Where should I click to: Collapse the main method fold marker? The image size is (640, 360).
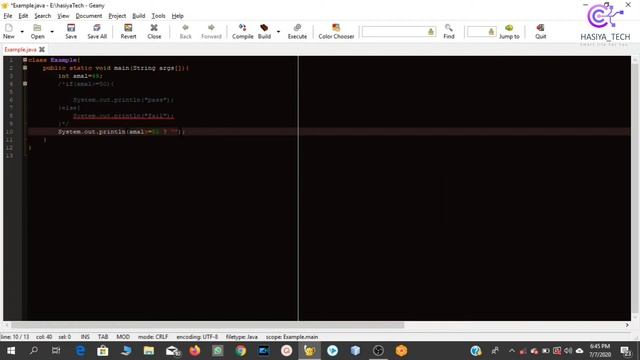coord(25,68)
